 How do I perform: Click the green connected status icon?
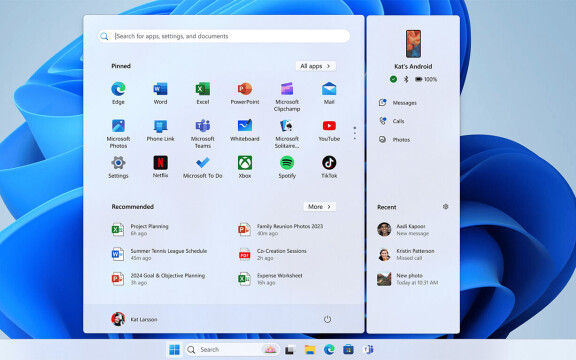(x=393, y=79)
